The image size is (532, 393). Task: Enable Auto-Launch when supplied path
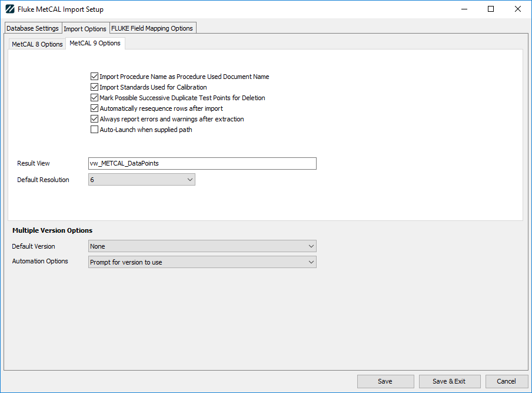pos(94,130)
